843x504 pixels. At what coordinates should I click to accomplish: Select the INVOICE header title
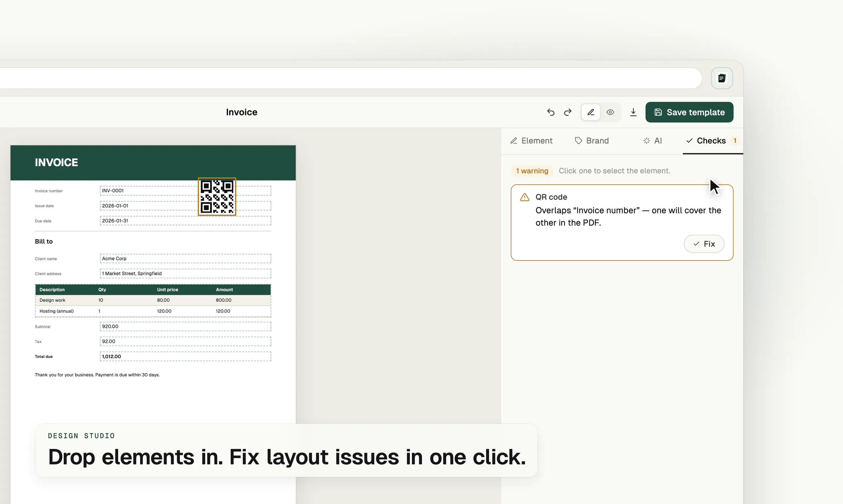click(56, 162)
